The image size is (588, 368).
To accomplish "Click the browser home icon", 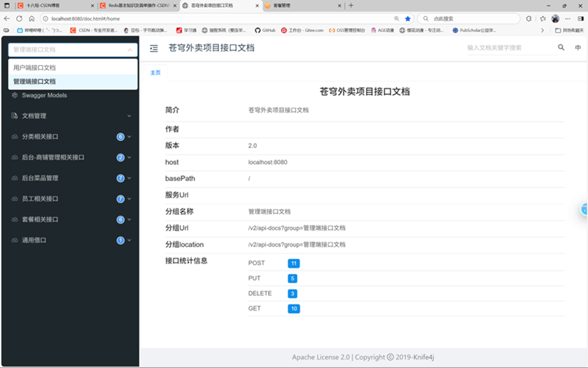I will click(31, 18).
